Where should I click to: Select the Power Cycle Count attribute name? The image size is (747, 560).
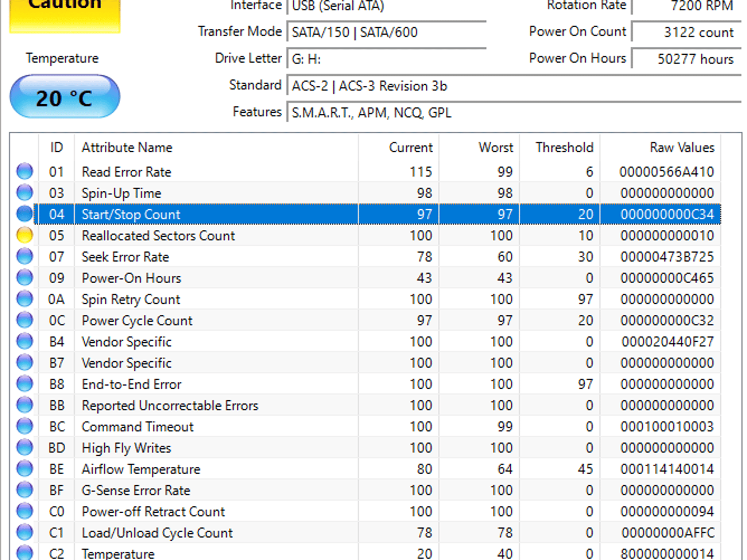click(137, 320)
